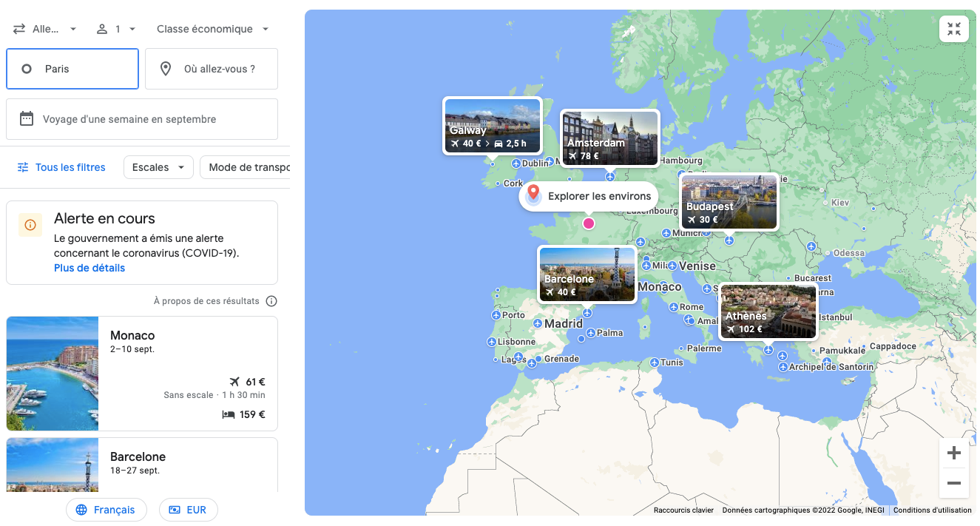The height and width of the screenshot is (526, 980).
Task: Click the Madrid label on the map
Action: click(x=564, y=324)
